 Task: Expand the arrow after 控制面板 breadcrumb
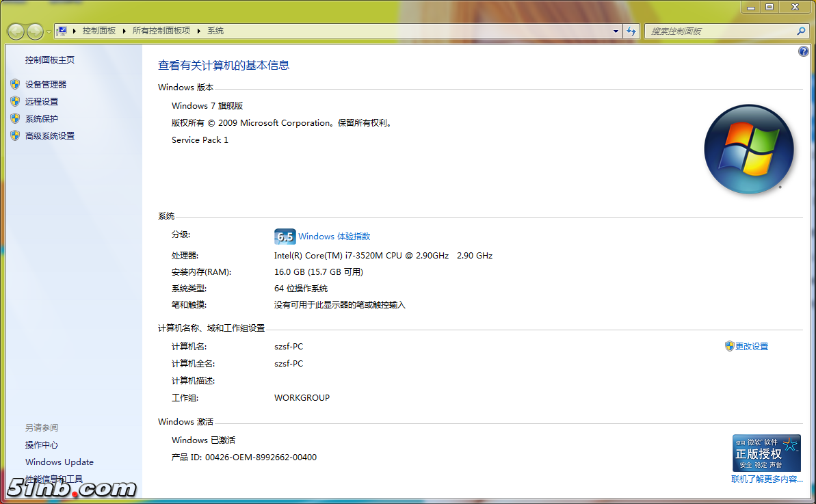click(x=124, y=31)
